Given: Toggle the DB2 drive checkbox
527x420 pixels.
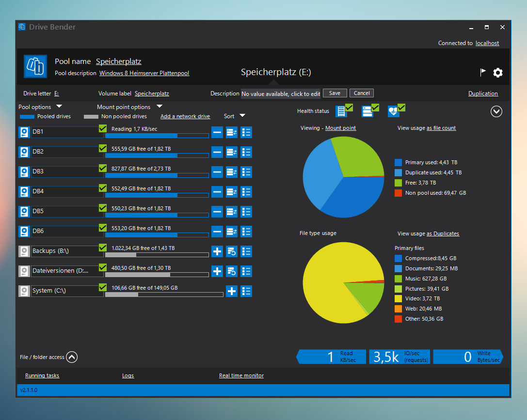Looking at the screenshot, I should pos(103,148).
